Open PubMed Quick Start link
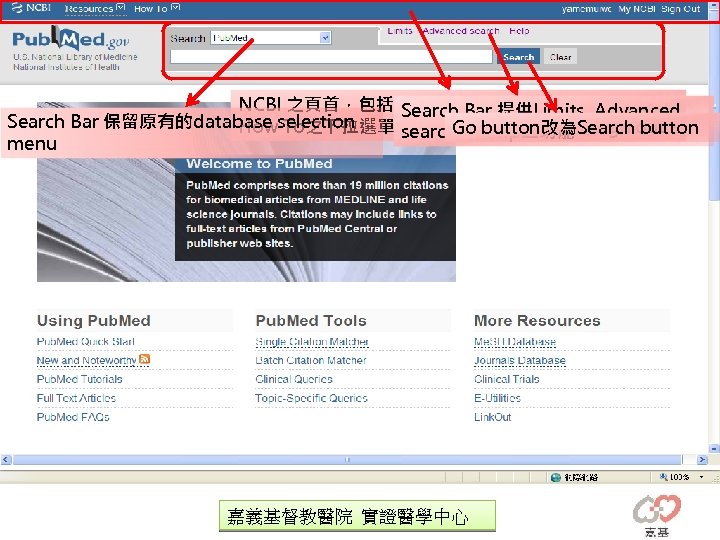The image size is (720, 540). 85,342
